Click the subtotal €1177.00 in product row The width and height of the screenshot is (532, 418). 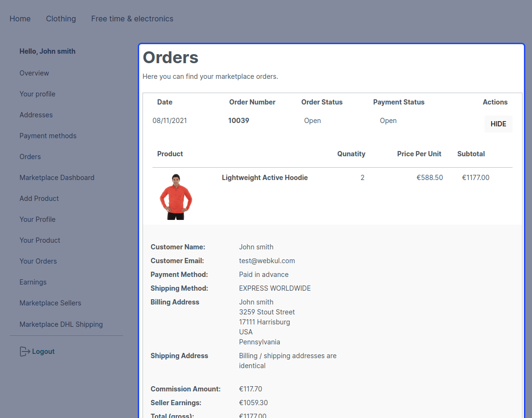click(475, 178)
